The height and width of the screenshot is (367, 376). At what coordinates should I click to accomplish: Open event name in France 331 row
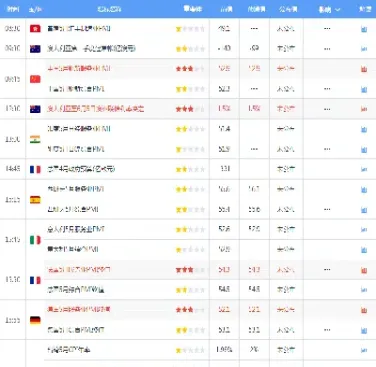(81, 169)
